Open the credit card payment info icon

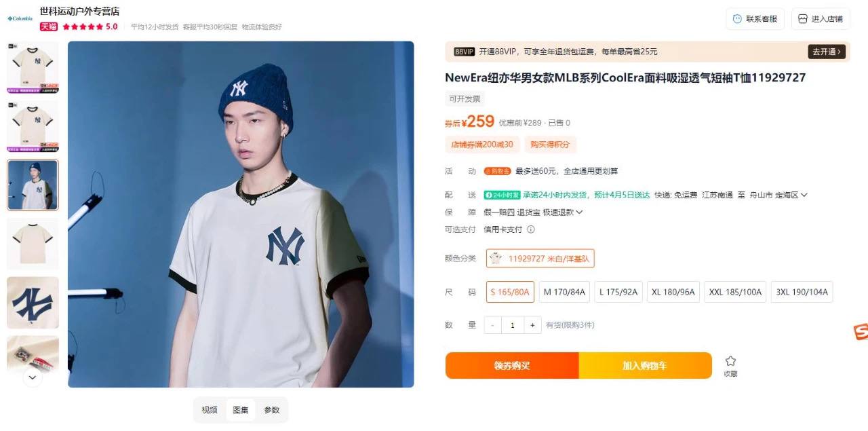[x=531, y=229]
